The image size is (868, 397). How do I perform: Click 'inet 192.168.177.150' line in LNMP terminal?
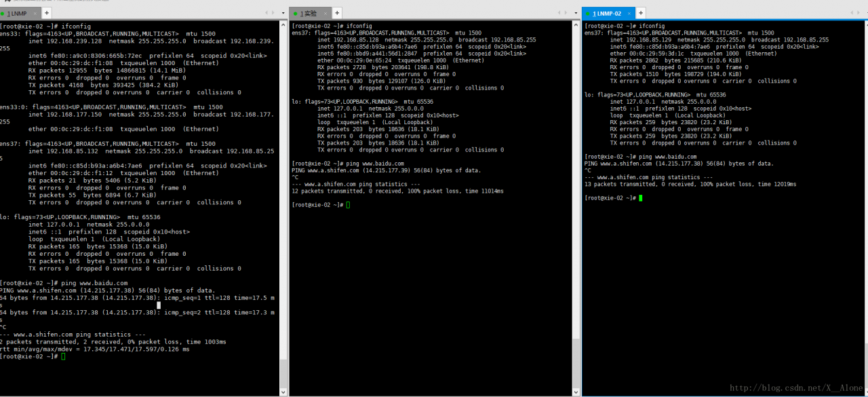point(152,115)
